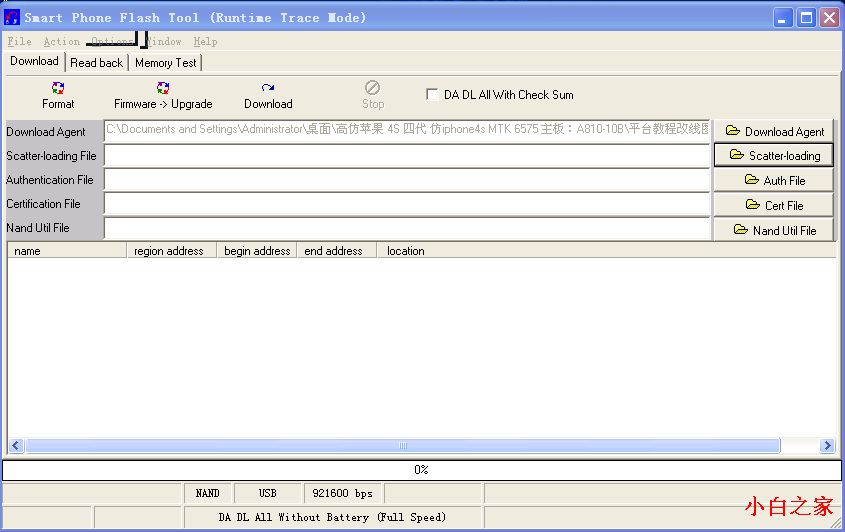Viewport: 845px width, 532px height.
Task: Browse for a Download Agent file
Action: point(774,131)
